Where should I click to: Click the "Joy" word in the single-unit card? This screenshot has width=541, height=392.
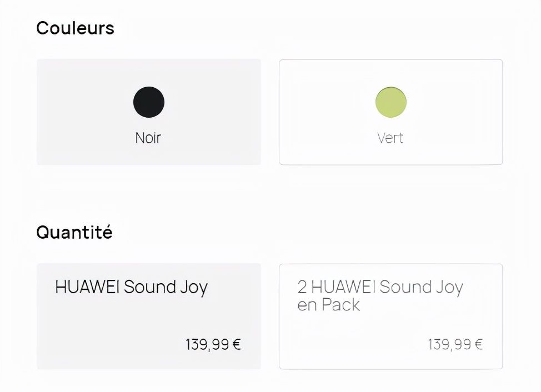tap(194, 288)
